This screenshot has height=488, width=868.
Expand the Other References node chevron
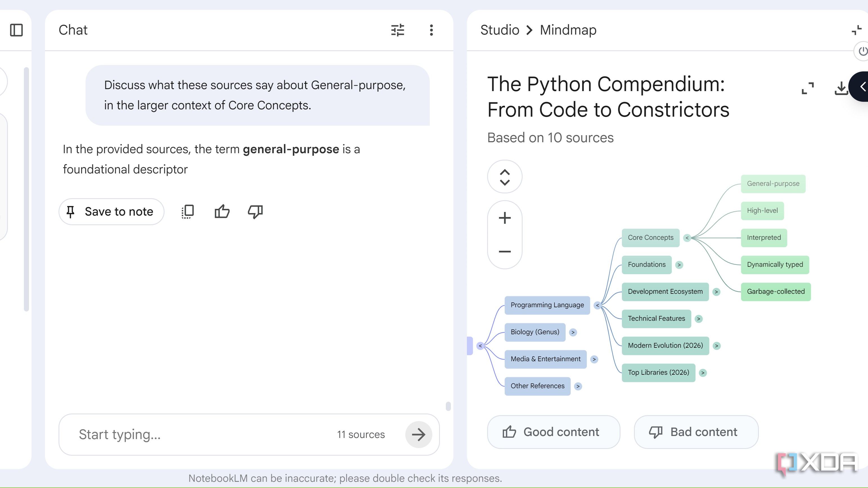(578, 386)
